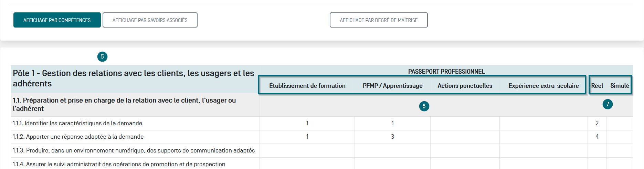Click the numbered badge 5 marker
Viewport: 644px width, 169px height.
[x=102, y=57]
